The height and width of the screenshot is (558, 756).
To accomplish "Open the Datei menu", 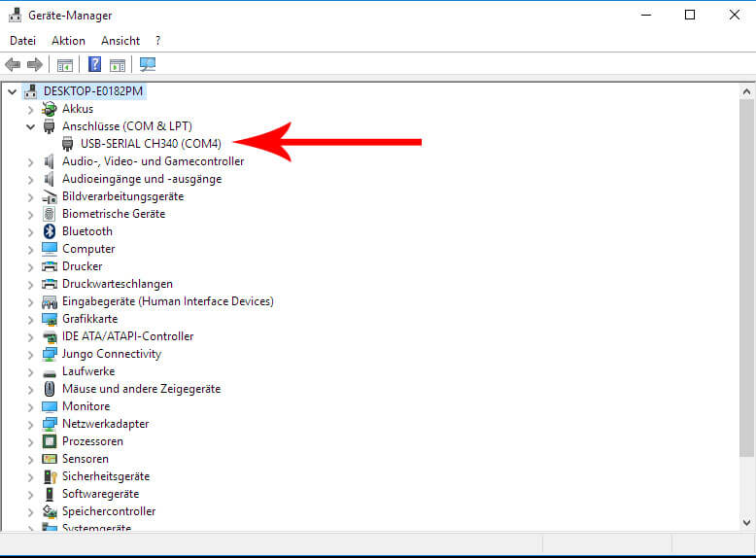I will pyautogui.click(x=22, y=41).
